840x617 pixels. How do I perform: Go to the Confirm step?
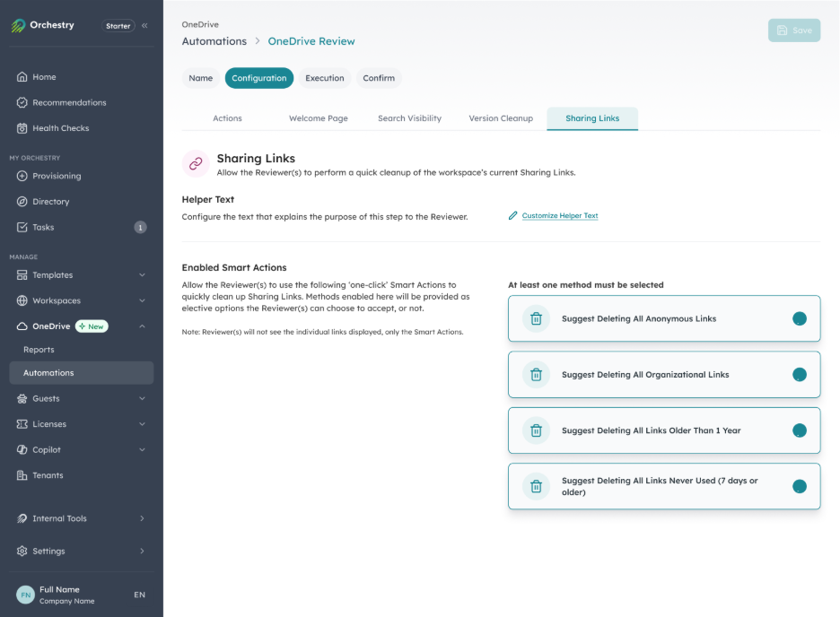tap(379, 78)
